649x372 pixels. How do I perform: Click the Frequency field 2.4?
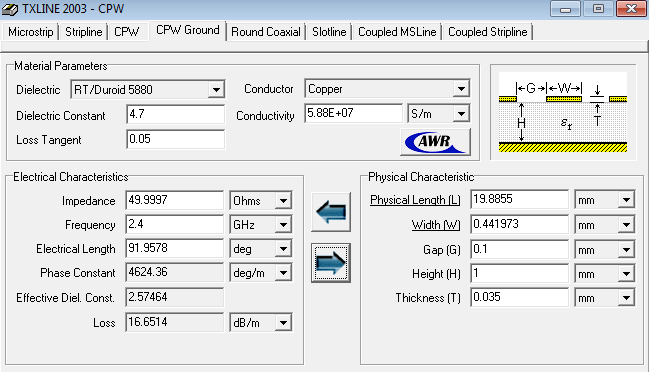(x=175, y=224)
